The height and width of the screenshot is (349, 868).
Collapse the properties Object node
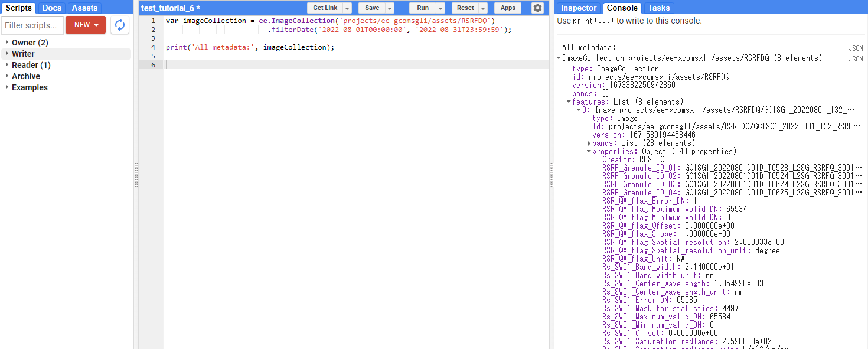[589, 151]
